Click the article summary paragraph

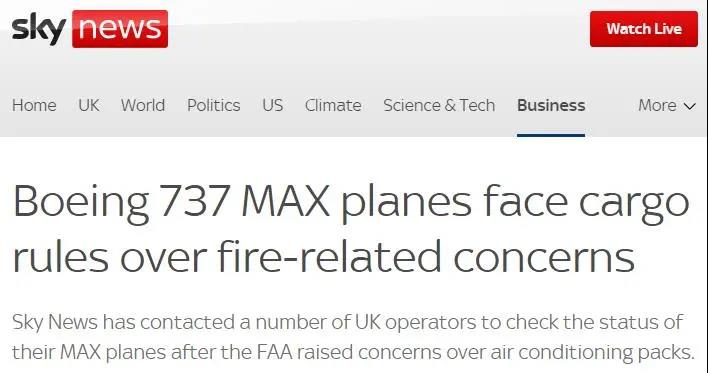353,337
